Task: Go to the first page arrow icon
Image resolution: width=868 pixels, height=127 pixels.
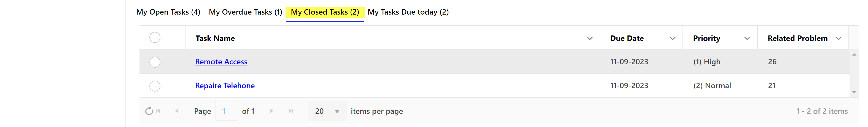Action: point(158,111)
